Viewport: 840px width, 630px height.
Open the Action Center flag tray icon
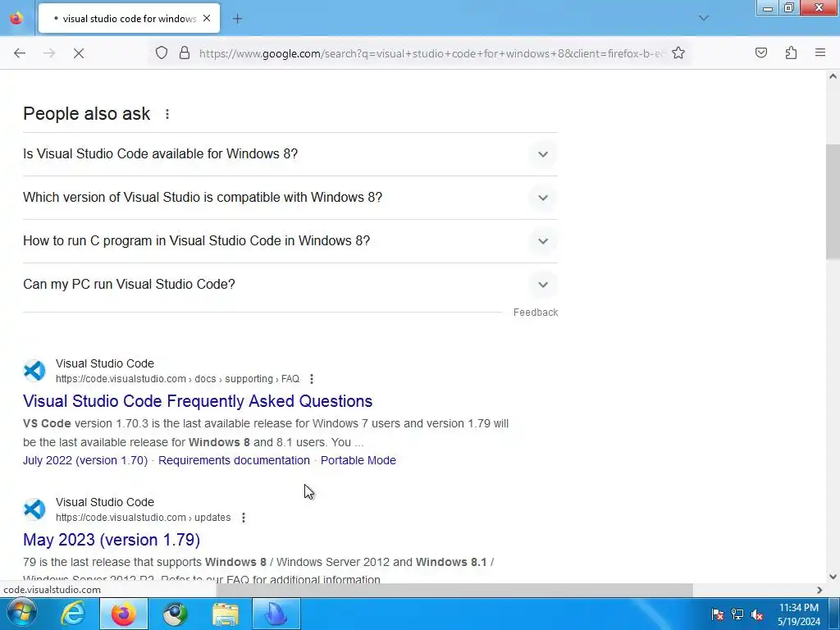pyautogui.click(x=717, y=614)
